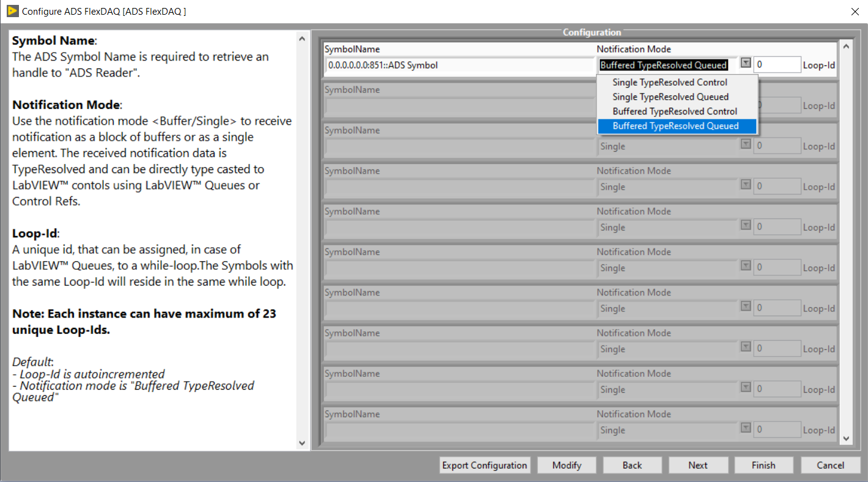Click Export Configuration button
Viewport: 868px width, 482px height.
(x=485, y=465)
